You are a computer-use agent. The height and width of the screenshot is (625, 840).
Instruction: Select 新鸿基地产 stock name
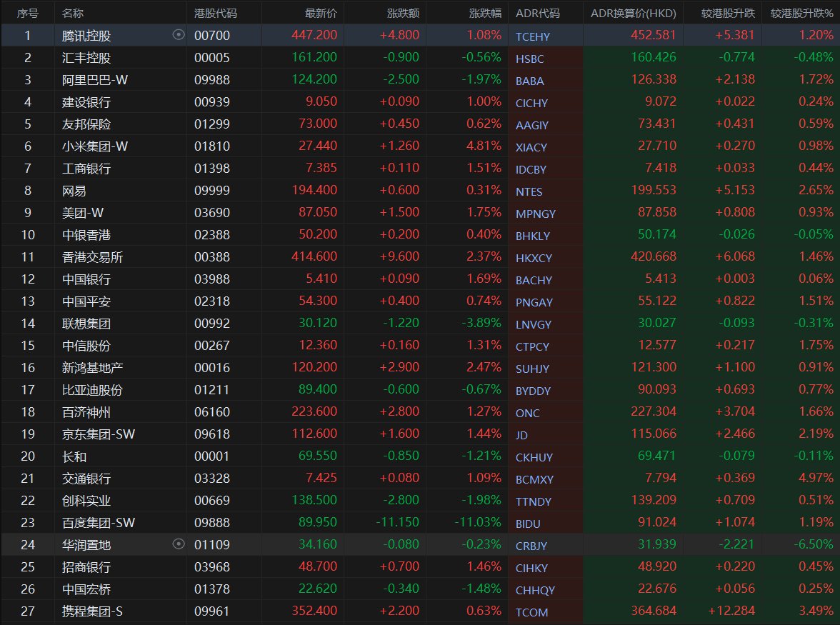92,368
